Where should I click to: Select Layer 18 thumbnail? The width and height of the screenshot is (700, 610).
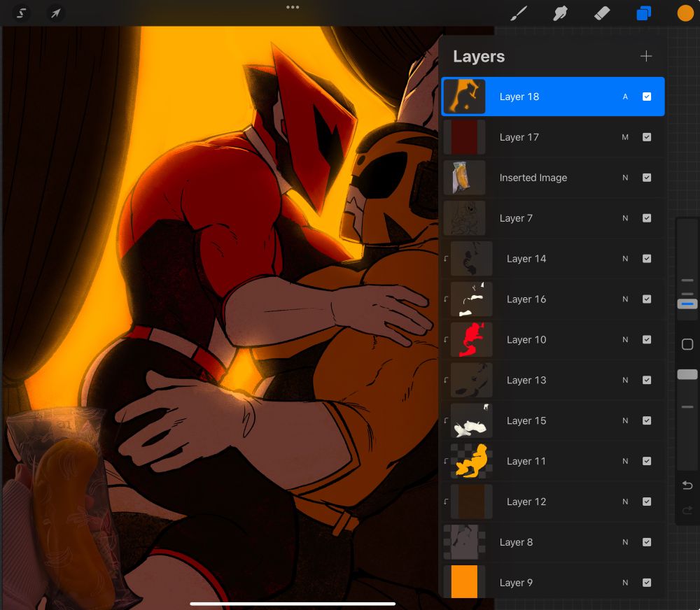464,97
